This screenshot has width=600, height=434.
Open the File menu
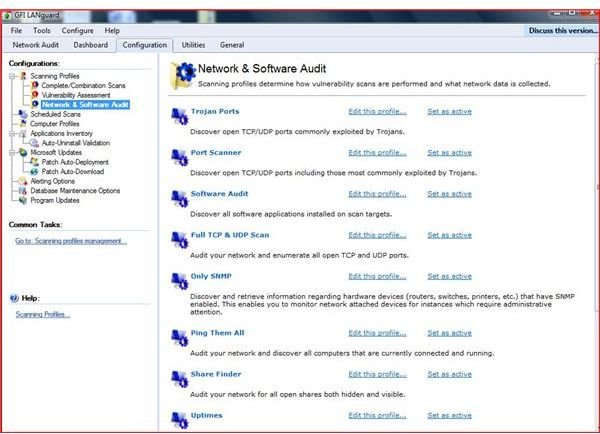click(16, 31)
